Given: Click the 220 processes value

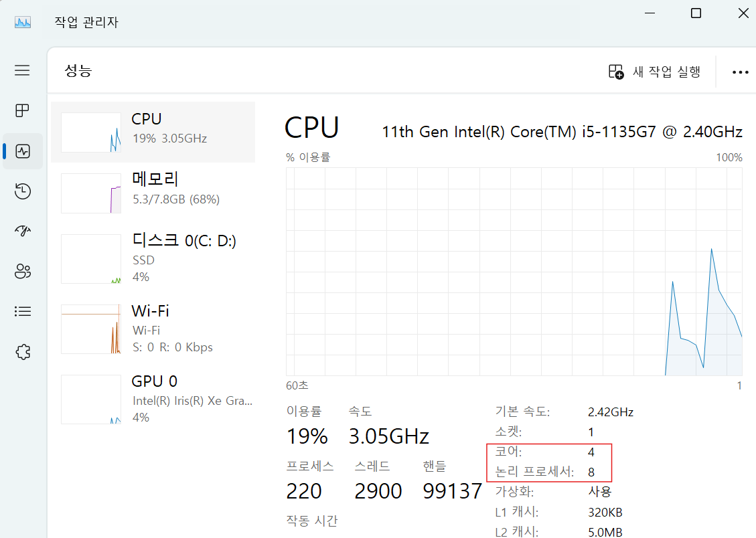Looking at the screenshot, I should (304, 491).
